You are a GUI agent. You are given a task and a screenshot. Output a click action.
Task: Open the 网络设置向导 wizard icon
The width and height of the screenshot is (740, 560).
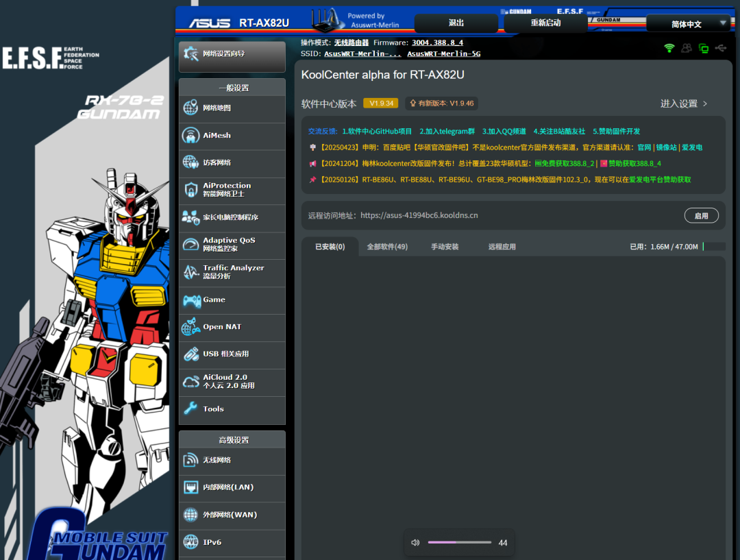tap(190, 54)
